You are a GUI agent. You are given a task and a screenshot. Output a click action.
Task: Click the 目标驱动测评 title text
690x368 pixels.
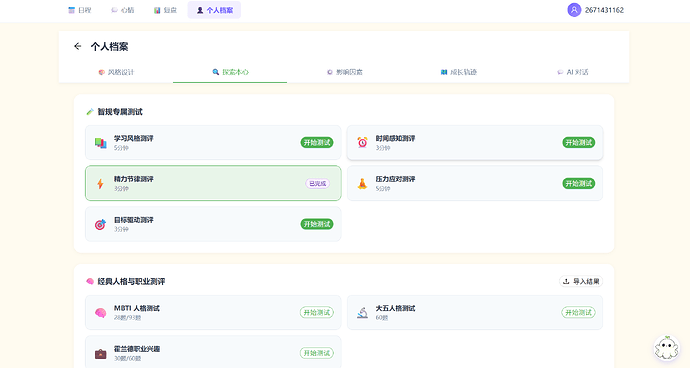(134, 220)
